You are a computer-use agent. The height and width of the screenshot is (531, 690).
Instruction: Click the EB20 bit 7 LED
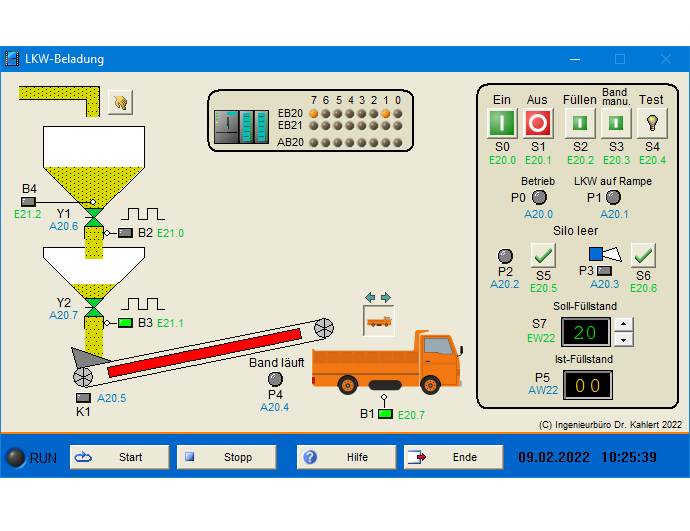click(x=314, y=114)
